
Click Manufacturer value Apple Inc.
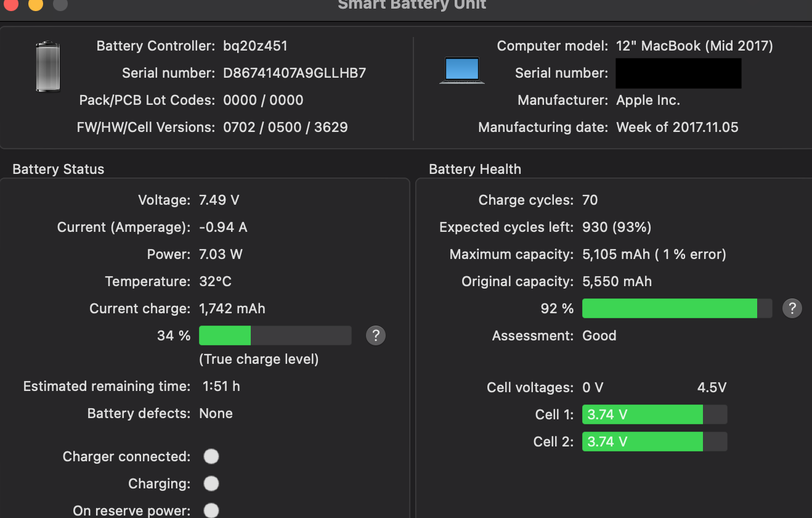point(648,100)
